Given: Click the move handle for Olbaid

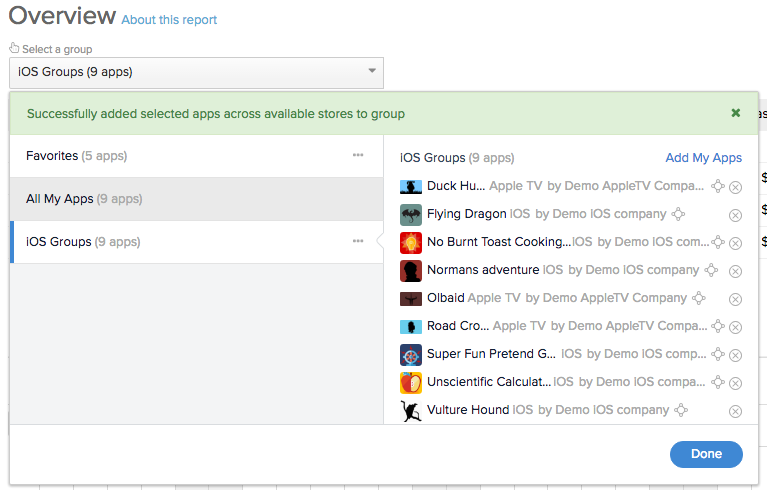Looking at the screenshot, I should (x=699, y=298).
